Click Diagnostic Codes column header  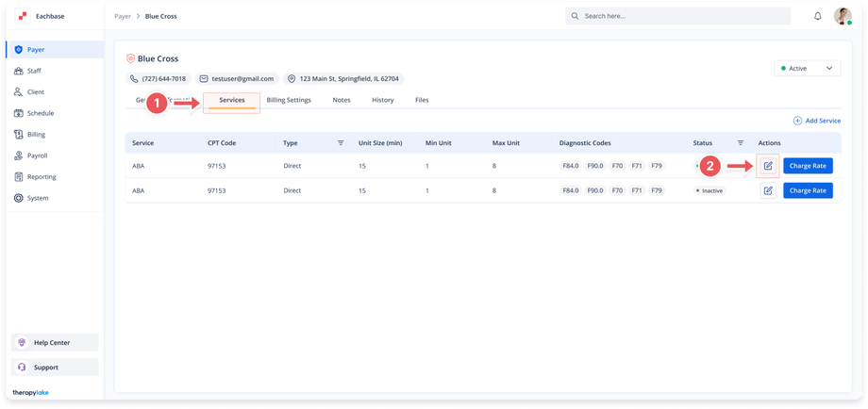pyautogui.click(x=585, y=143)
